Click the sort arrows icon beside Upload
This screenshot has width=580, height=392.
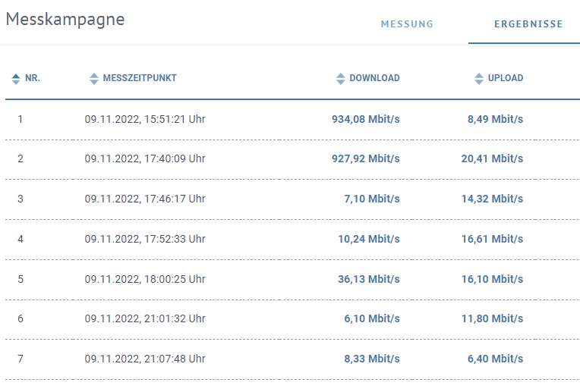(x=479, y=78)
